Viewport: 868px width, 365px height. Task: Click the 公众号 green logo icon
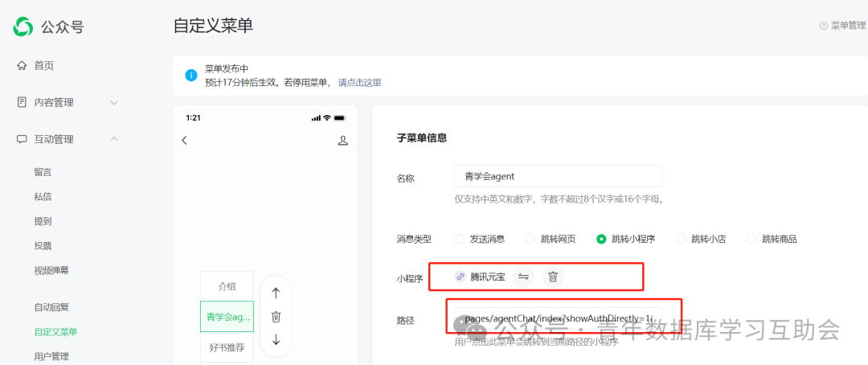click(x=23, y=26)
